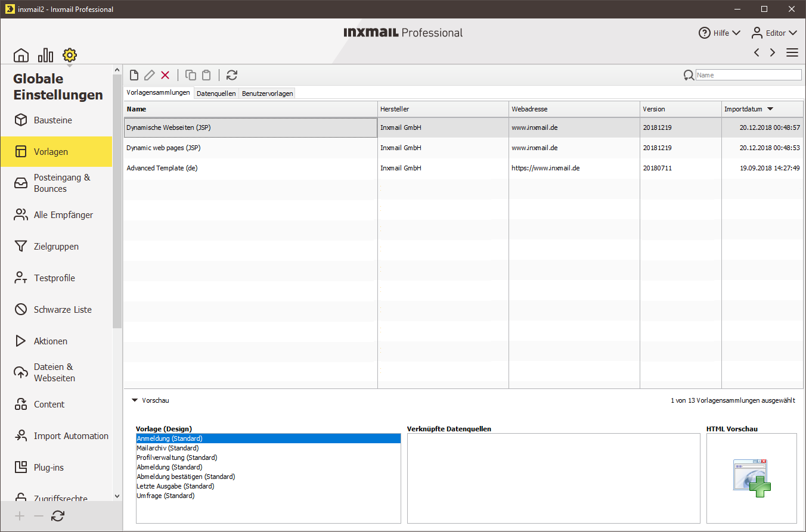Open Plug-ins section
Image resolution: width=806 pixels, height=532 pixels.
coord(56,468)
